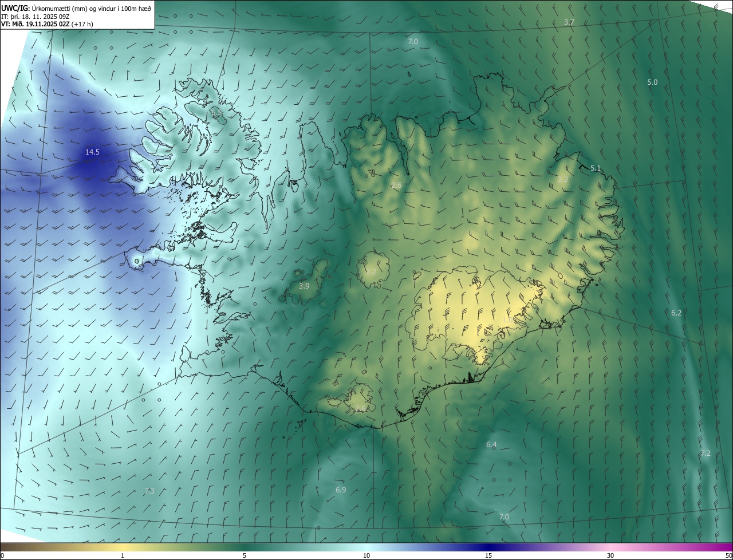Click the 1.0 value on Vatnajökull
733x560 pixels.
click(508, 320)
